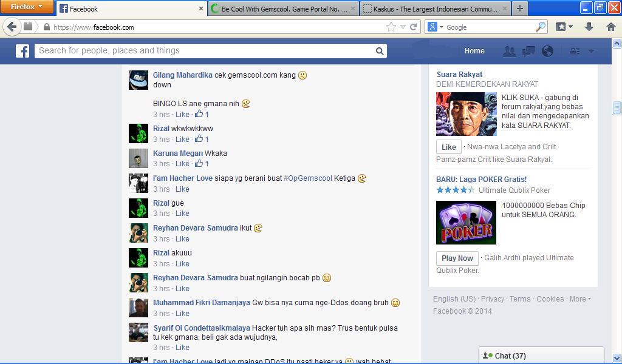Bookmark the page with the star icon
Viewport: 622px width, 364px height.
[391, 27]
